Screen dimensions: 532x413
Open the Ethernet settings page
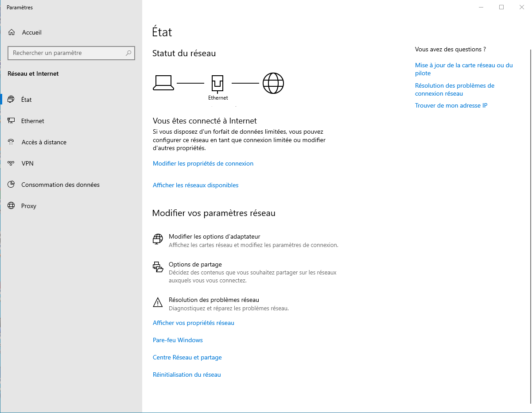click(x=71, y=121)
